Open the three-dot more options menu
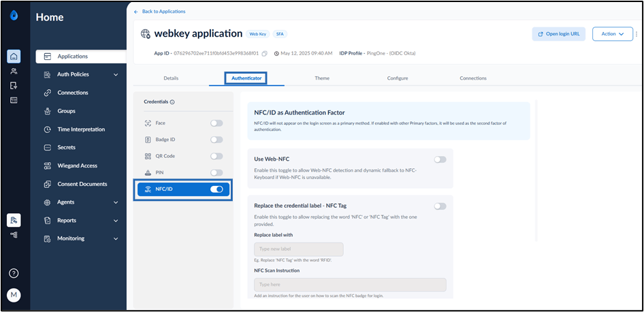 [x=637, y=34]
